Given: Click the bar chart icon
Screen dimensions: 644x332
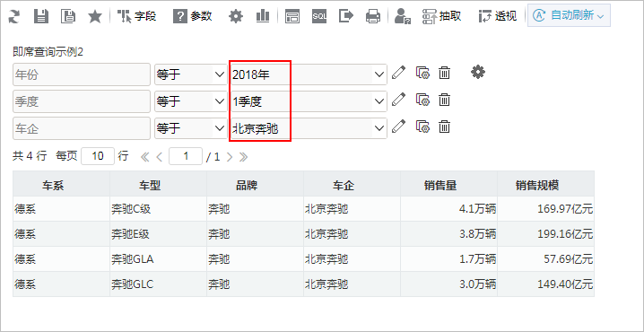Looking at the screenshot, I should [x=263, y=16].
